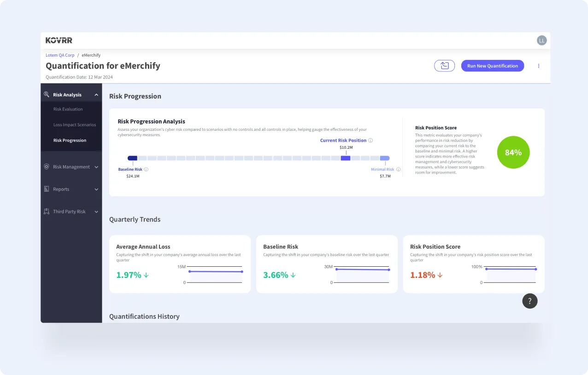Viewport: 588px width, 375px height.
Task: Click the export/share icon near Run New Quantification
Action: (x=444, y=65)
